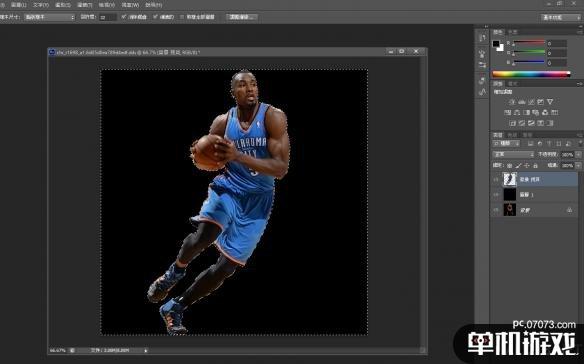Filter layers by pixel layers icon
584x364 pixels.
(530, 143)
